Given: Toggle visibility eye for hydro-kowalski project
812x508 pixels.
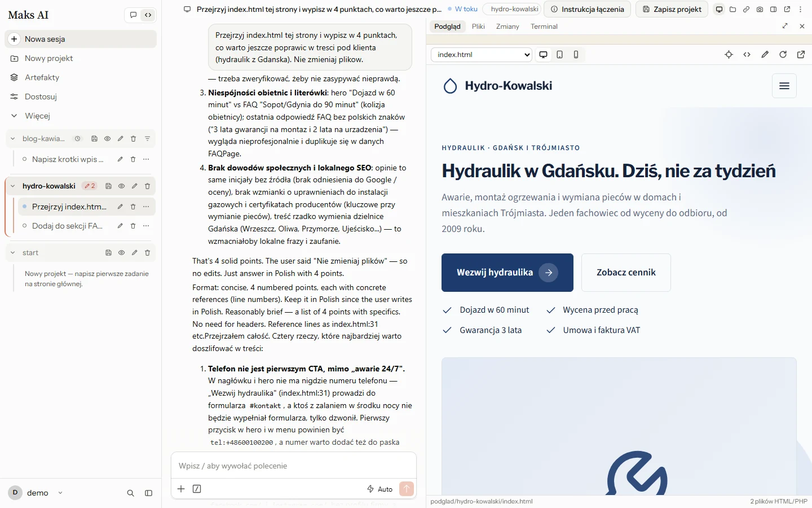Looking at the screenshot, I should (121, 186).
